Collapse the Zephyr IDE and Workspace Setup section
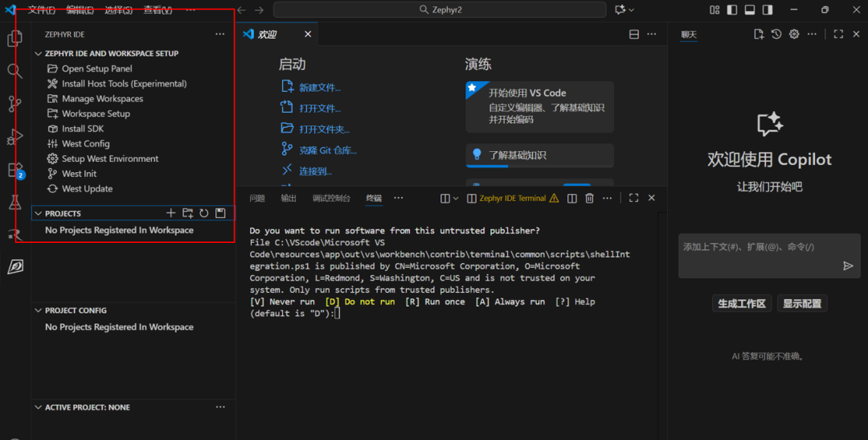The image size is (868, 440). point(38,54)
